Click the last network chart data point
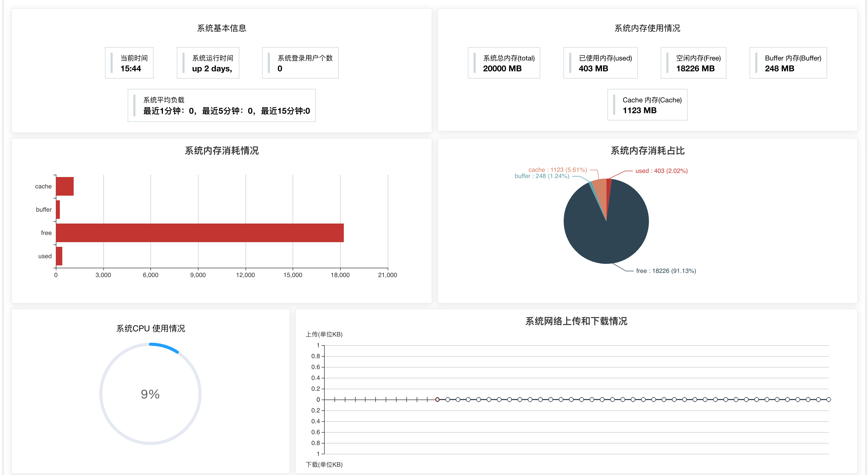The height and width of the screenshot is (475, 868). pos(828,400)
